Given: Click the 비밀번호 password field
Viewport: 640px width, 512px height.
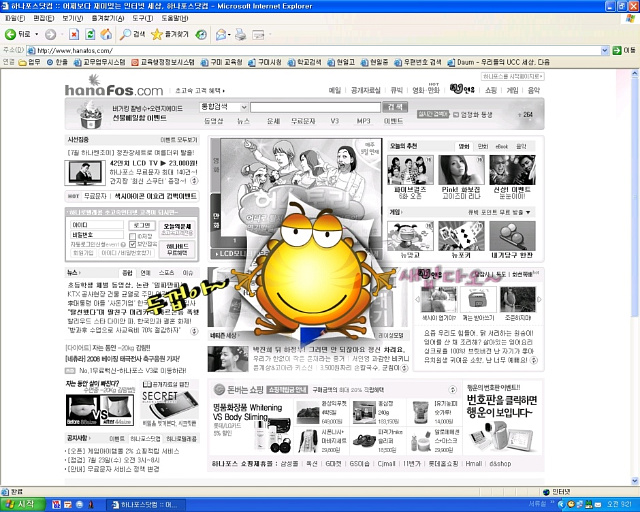Looking at the screenshot, I should [97, 235].
